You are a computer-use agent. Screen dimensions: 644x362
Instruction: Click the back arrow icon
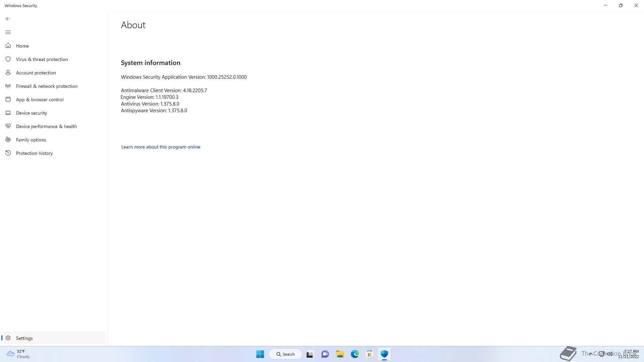click(x=8, y=19)
